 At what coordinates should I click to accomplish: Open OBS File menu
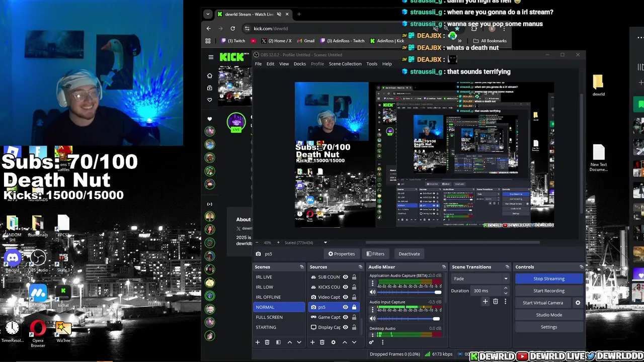[x=258, y=64]
